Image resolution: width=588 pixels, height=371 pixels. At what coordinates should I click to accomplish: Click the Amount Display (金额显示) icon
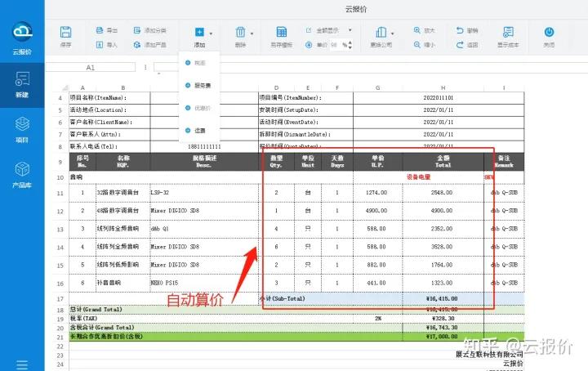click(x=309, y=30)
